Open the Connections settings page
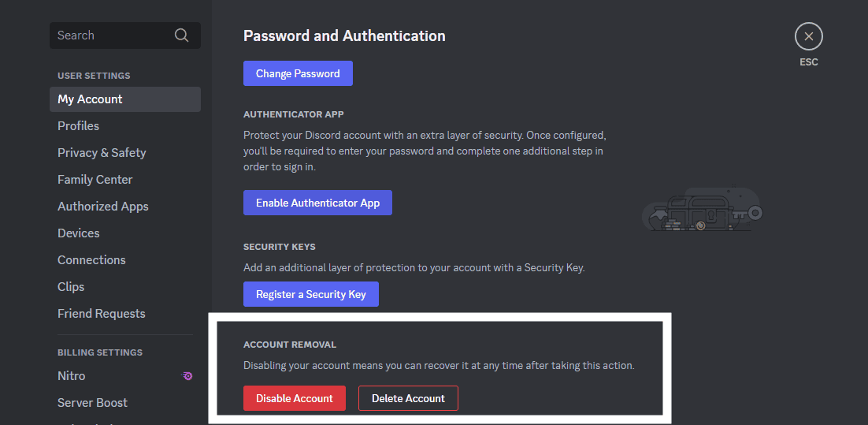 (91, 260)
